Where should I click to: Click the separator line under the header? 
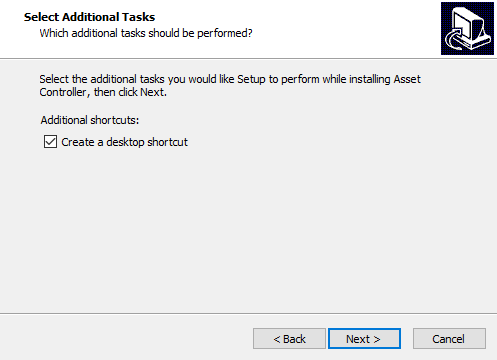click(x=248, y=59)
